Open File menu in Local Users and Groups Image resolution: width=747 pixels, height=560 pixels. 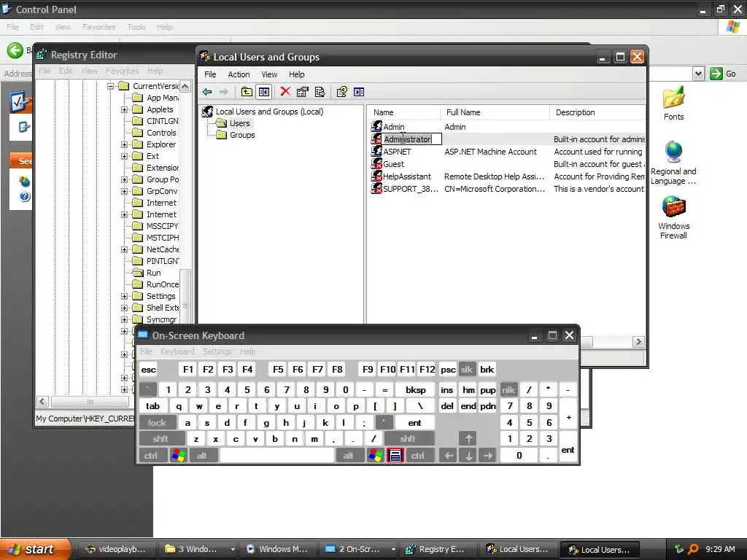[x=210, y=74]
